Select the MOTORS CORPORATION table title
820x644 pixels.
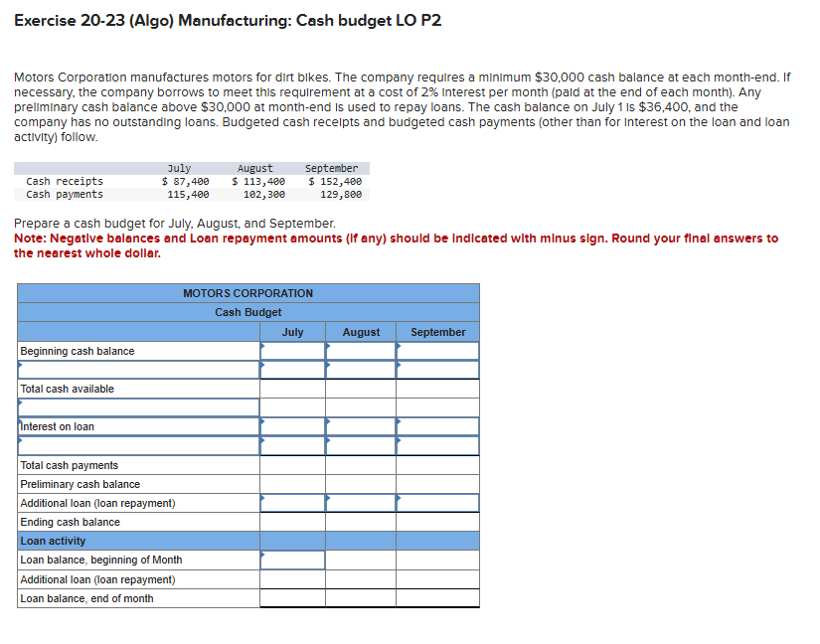[x=247, y=293]
